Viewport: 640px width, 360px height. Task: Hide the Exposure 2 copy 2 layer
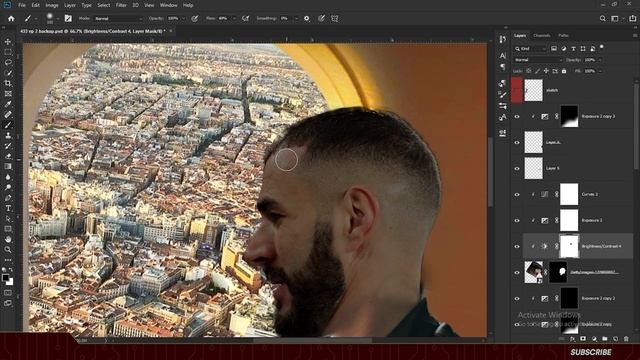[x=517, y=298]
